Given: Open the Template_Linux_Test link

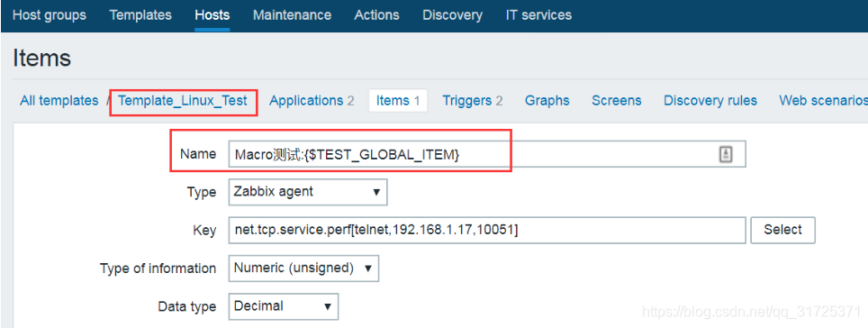Looking at the screenshot, I should [x=183, y=101].
